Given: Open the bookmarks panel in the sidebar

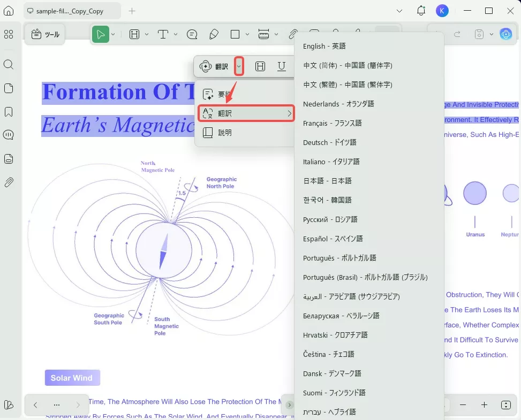Looking at the screenshot, I should pyautogui.click(x=9, y=112).
